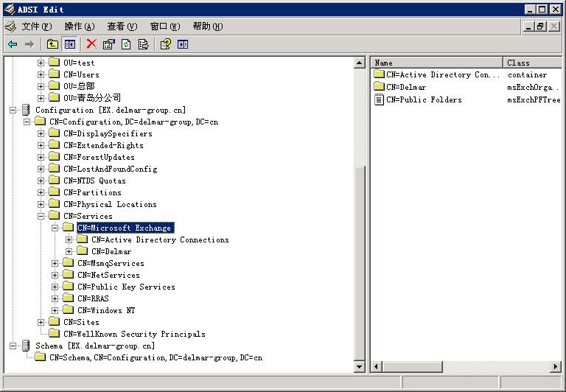Expand the CN=Public Key Services node
The image size is (566, 392).
pos(55,287)
